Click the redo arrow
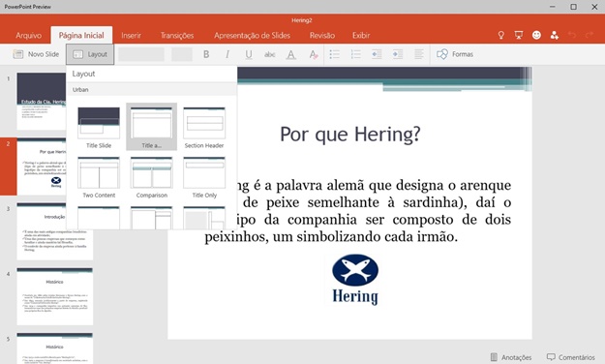Screen dimensions: 605x364 (590, 36)
